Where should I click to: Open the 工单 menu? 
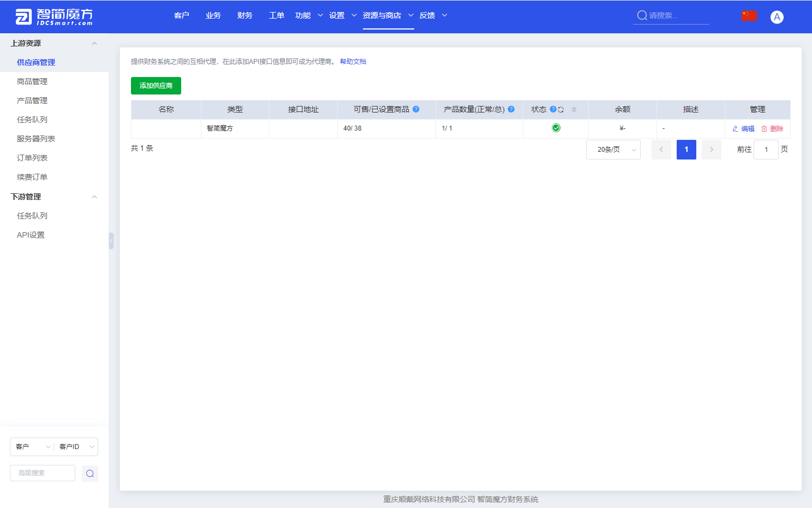point(276,15)
